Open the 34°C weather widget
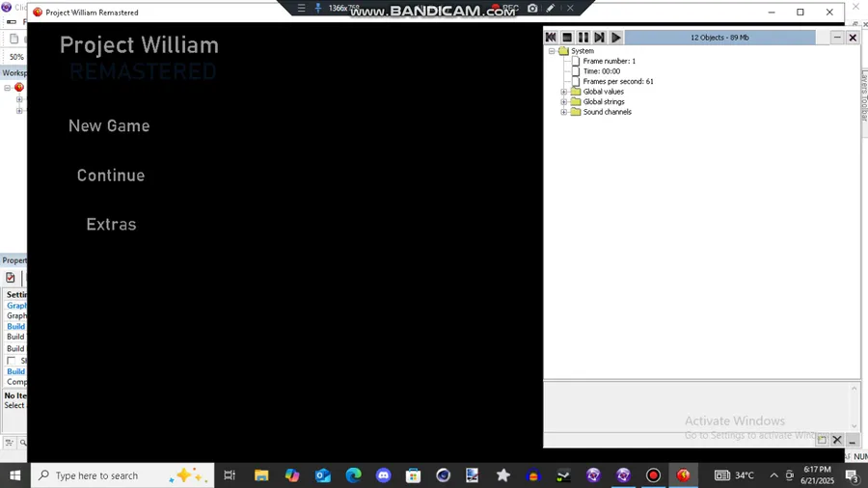The image size is (868, 488). (x=734, y=475)
